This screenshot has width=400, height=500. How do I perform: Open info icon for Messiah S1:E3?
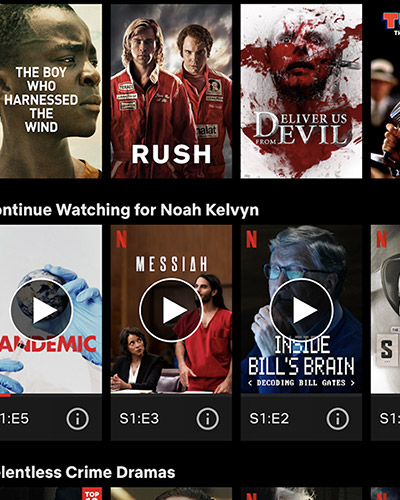click(x=207, y=419)
